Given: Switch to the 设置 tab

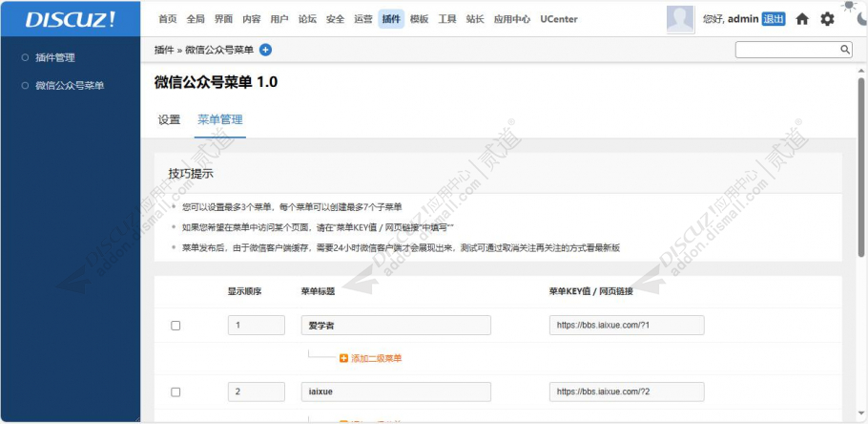Looking at the screenshot, I should tap(170, 119).
